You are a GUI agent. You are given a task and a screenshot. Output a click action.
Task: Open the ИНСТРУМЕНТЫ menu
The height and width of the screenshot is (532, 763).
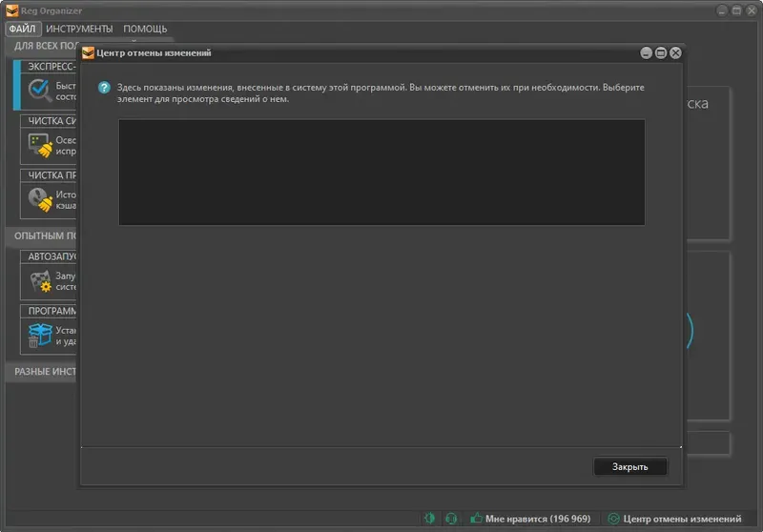coord(79,29)
